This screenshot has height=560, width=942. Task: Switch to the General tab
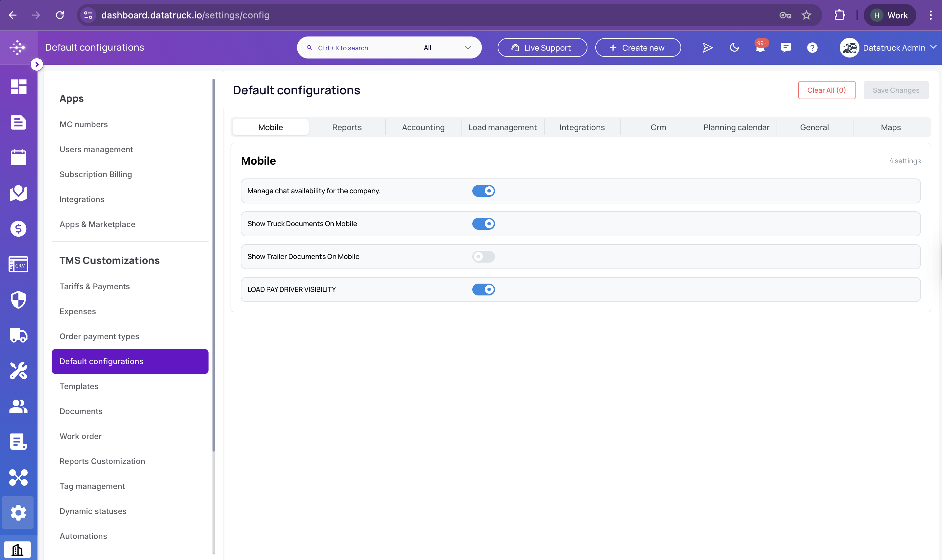815,127
